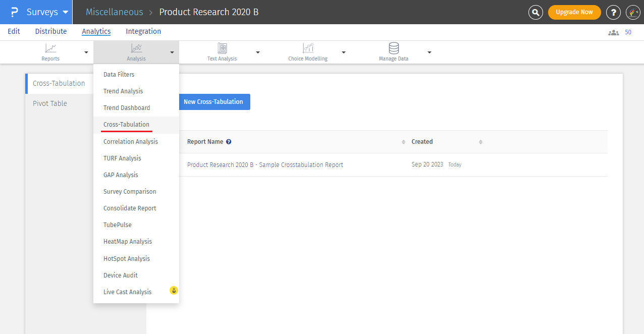The width and height of the screenshot is (644, 334).
Task: Click the responses count people icon
Action: click(613, 32)
